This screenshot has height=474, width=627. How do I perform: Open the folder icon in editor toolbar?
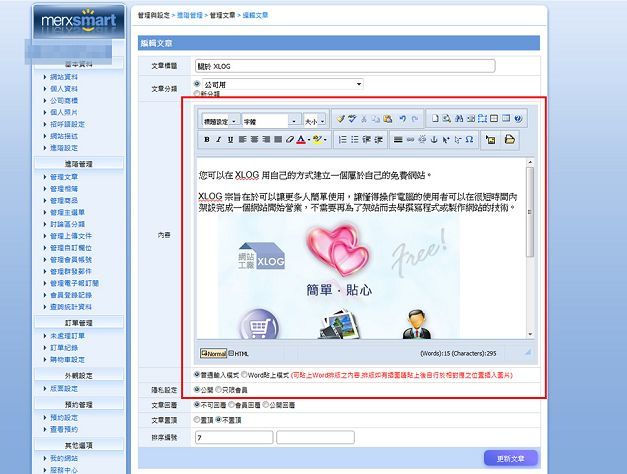pyautogui.click(x=509, y=139)
